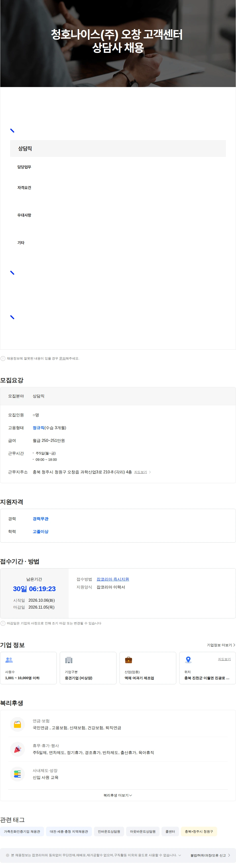This screenshot has width=236, height=868.
Task: Click the 충북 진천군 이월면 address text
Action: click(x=207, y=678)
